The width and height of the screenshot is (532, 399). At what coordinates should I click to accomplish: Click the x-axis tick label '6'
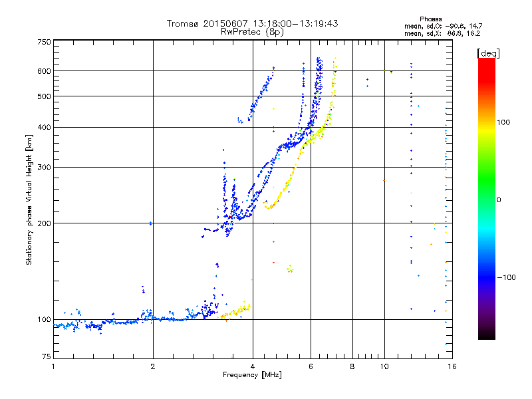(x=311, y=366)
